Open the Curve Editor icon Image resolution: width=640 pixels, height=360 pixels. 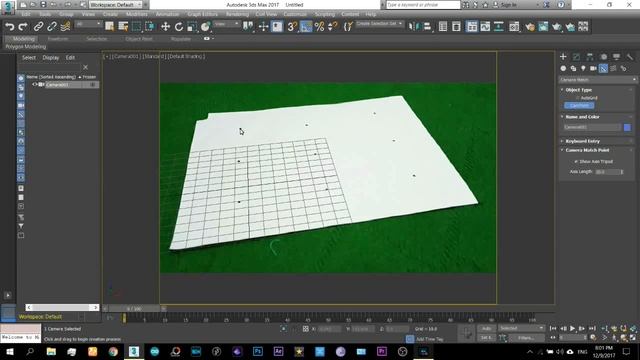click(485, 27)
